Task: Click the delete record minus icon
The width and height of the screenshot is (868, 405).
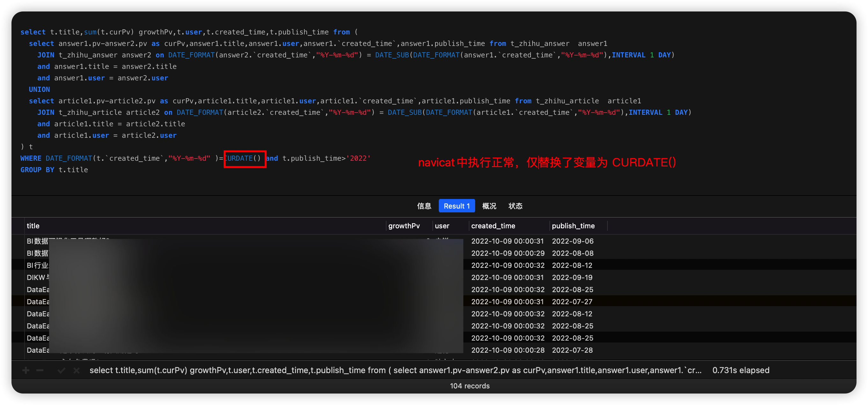Action: pos(40,370)
